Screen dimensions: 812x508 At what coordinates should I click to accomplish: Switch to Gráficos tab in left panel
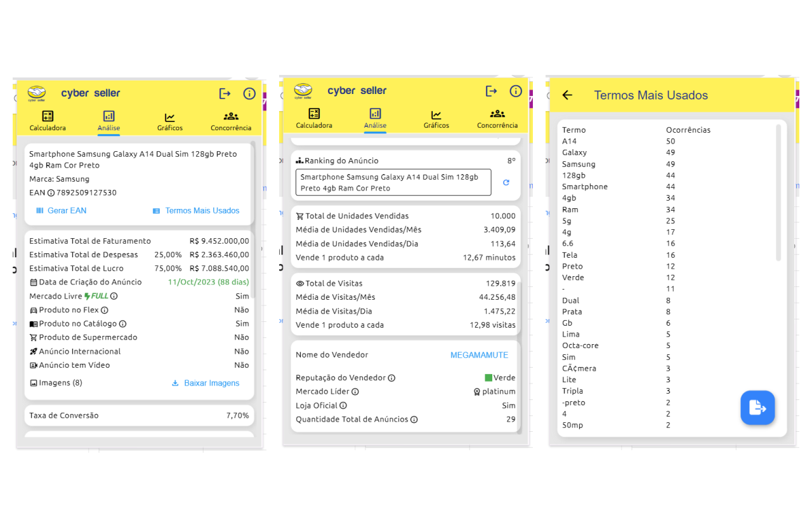tap(170, 121)
